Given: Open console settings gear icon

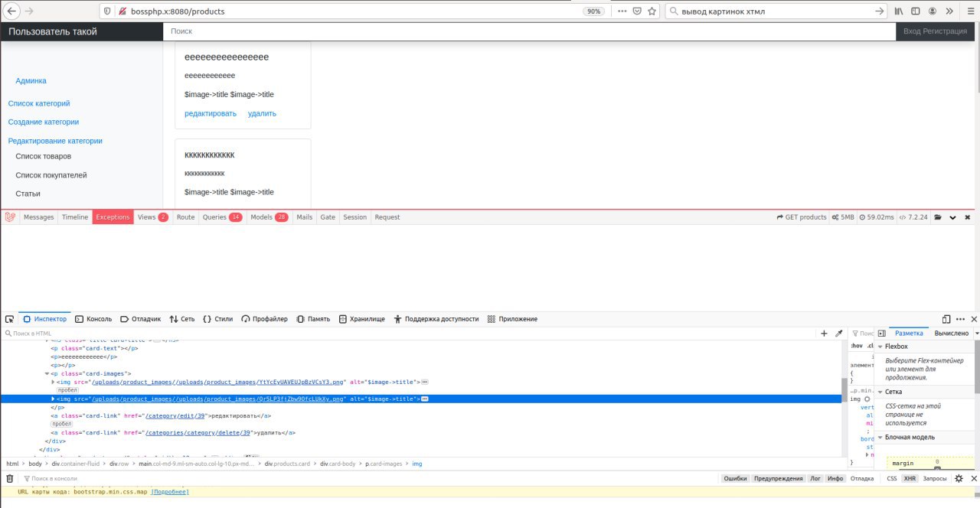Looking at the screenshot, I should 959,478.
